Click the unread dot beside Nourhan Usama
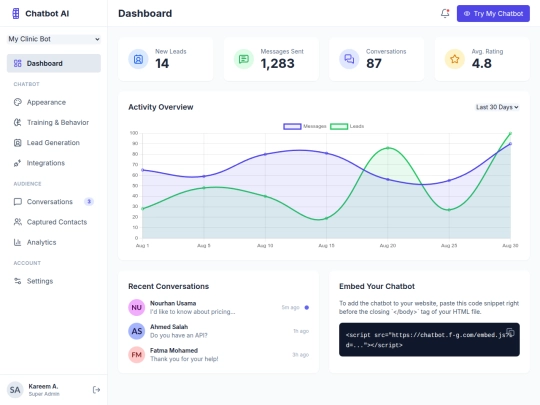The image size is (540, 405). pyautogui.click(x=307, y=308)
